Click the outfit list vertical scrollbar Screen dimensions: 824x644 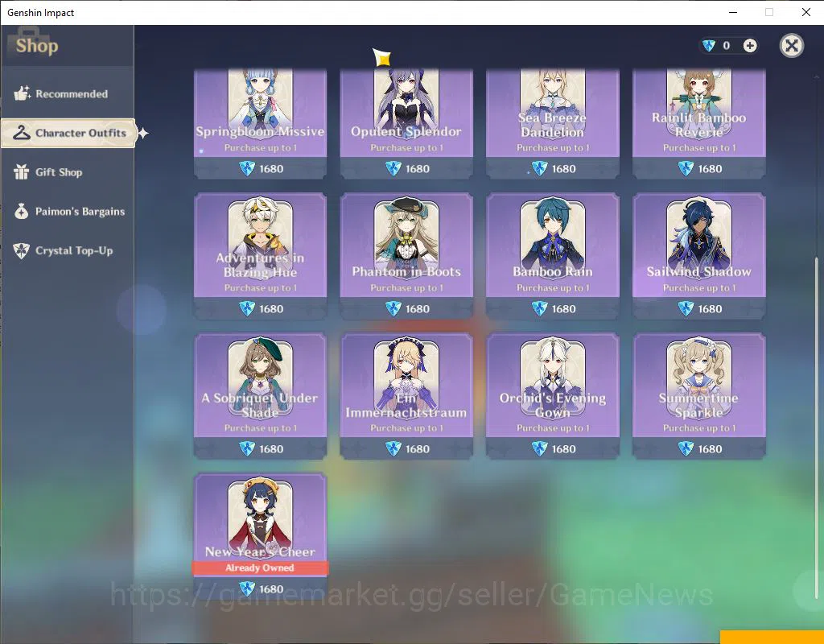pos(816,427)
